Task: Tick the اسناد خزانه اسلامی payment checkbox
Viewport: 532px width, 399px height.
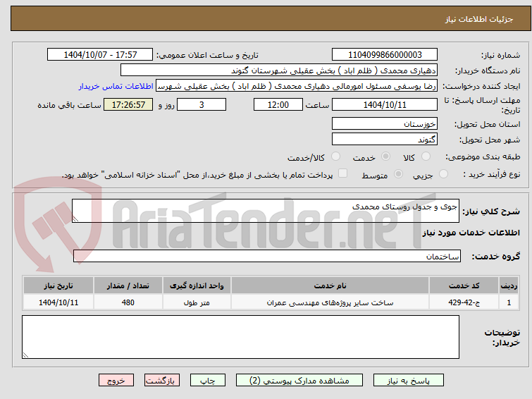Action: tap(343, 173)
